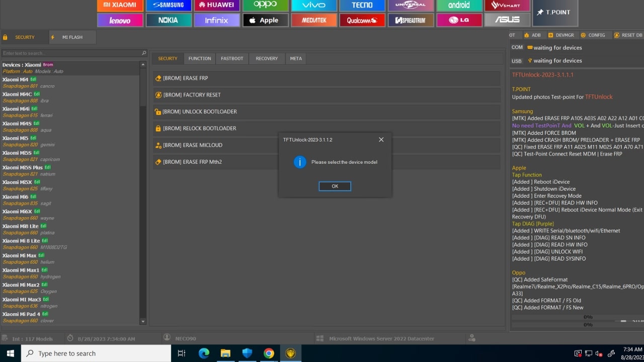Select Xiaomi Mi4 in device list
Screen dimensions: 644x362
[x=69, y=82]
